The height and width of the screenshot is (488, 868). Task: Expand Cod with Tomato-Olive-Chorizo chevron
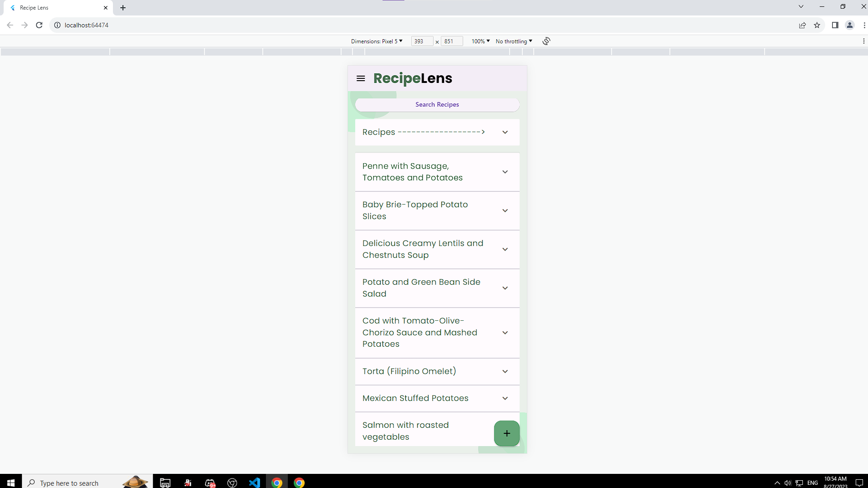[x=505, y=333]
